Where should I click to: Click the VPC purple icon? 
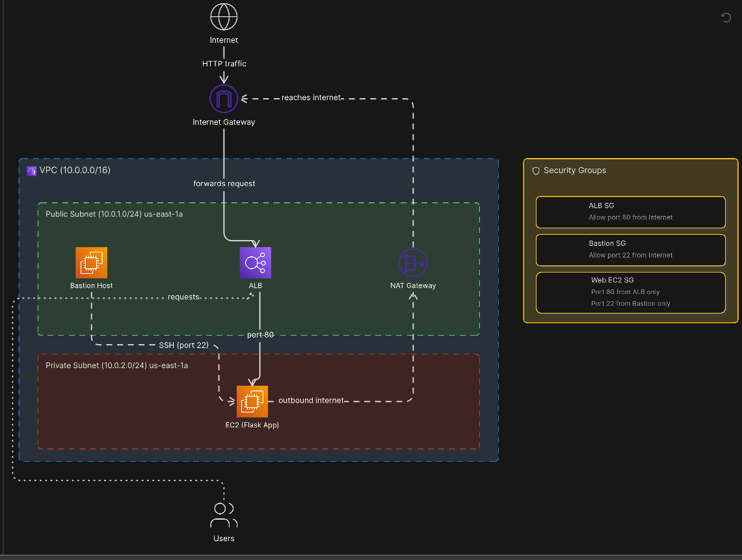click(x=32, y=171)
